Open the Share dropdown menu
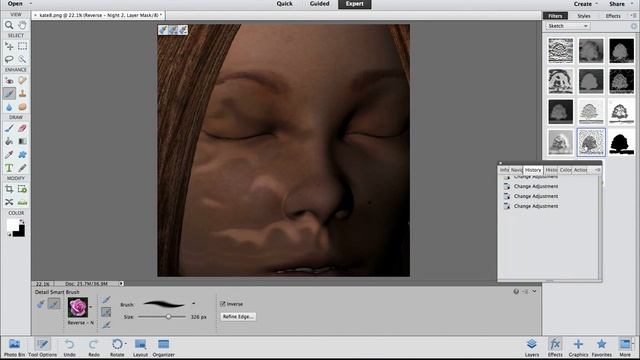The image size is (640, 360). click(620, 4)
